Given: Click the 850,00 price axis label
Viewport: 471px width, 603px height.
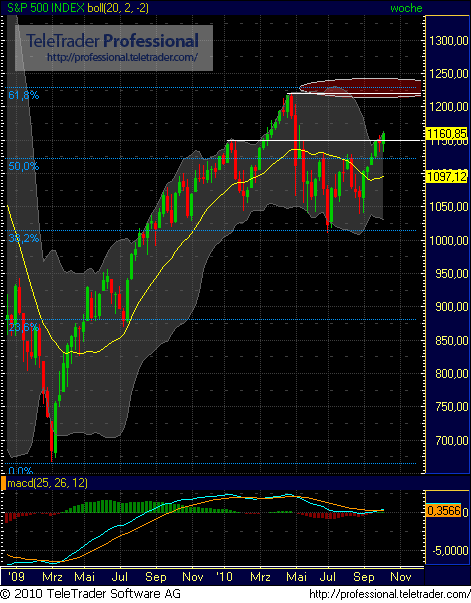Looking at the screenshot, I should point(452,340).
